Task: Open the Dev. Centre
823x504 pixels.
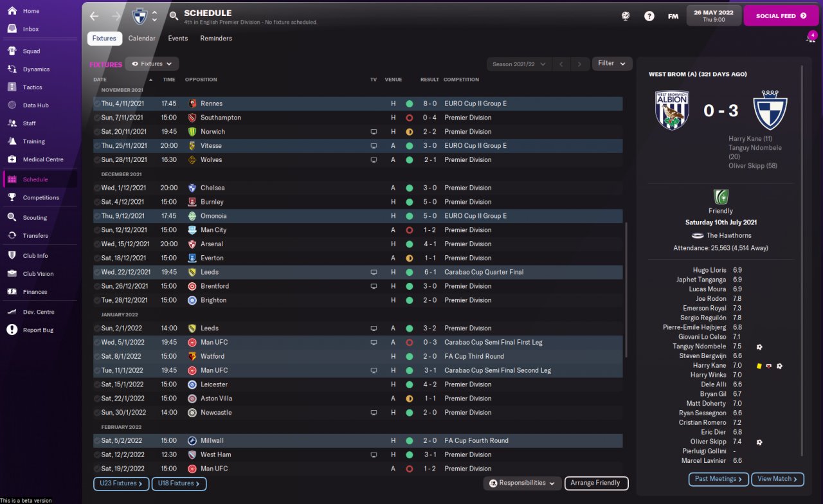Action: pyautogui.click(x=40, y=312)
